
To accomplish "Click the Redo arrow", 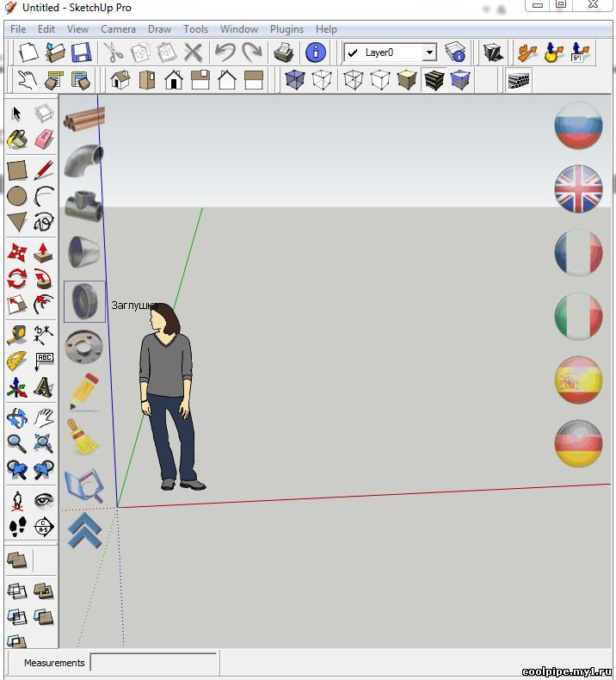I will tap(252, 53).
